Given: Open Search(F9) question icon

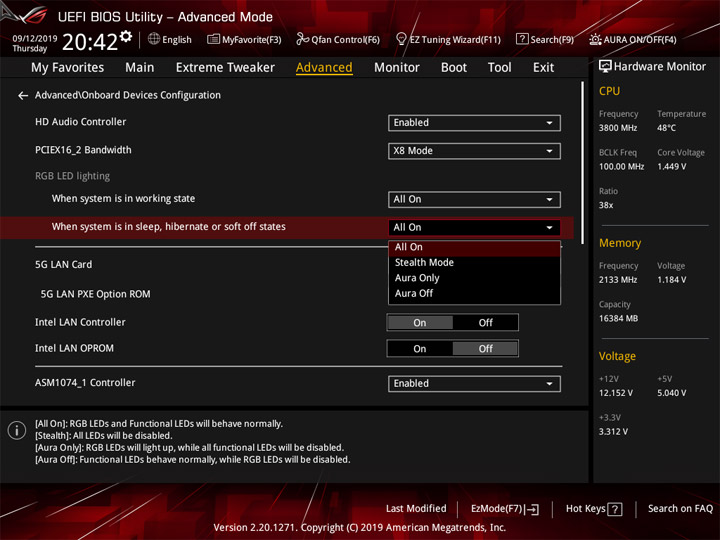Looking at the screenshot, I should pyautogui.click(x=522, y=39).
